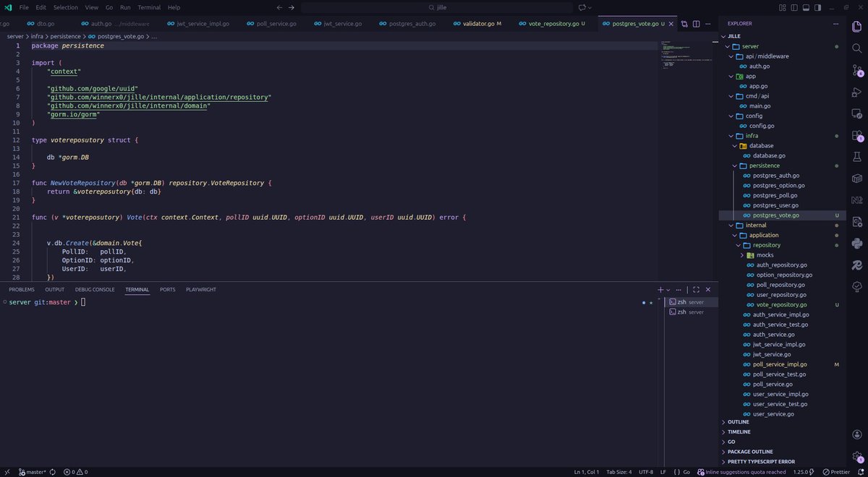Open the File menu

25,7
